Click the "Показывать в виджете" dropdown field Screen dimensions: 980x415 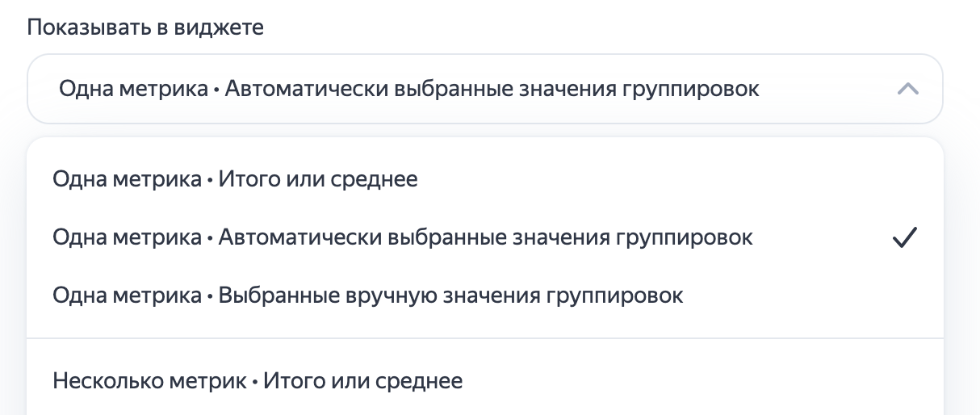point(484,89)
